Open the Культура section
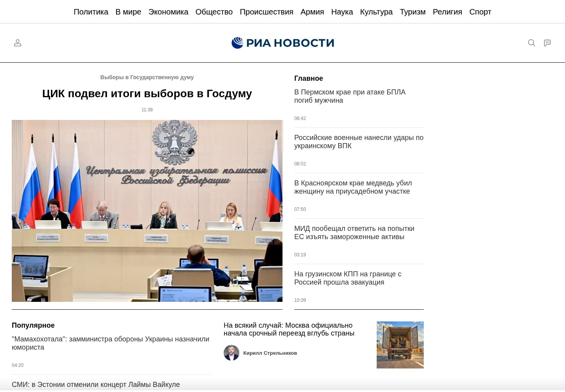Viewport: 565px width, 392px height. [x=376, y=12]
